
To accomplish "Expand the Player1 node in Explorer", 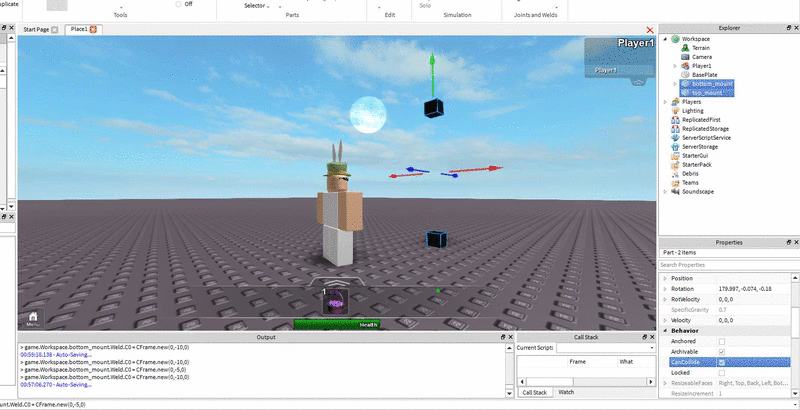I will 675,66.
